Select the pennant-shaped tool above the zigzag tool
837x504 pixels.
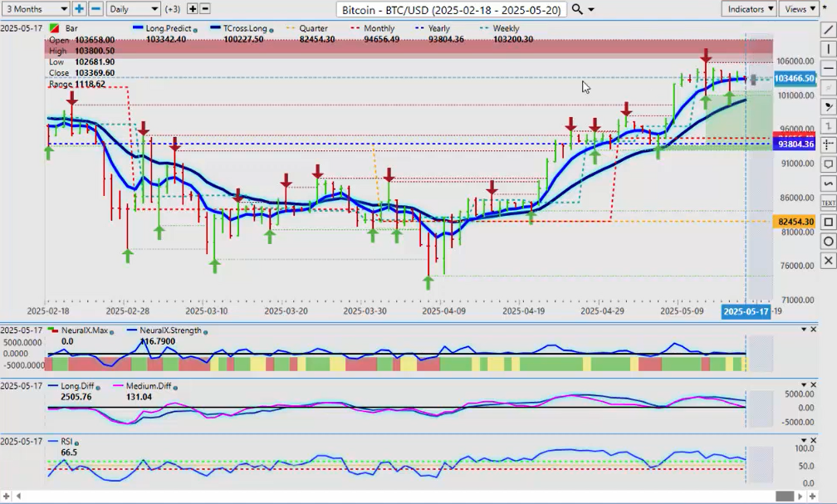pos(828,107)
